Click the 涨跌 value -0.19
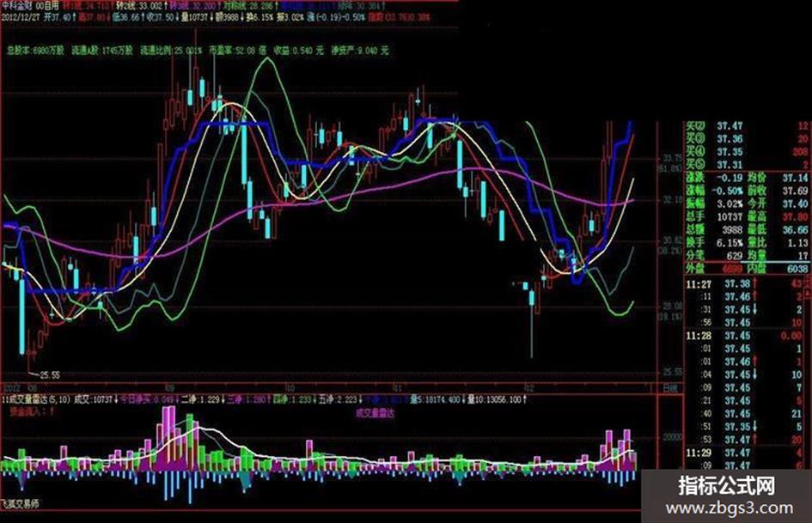 730,178
